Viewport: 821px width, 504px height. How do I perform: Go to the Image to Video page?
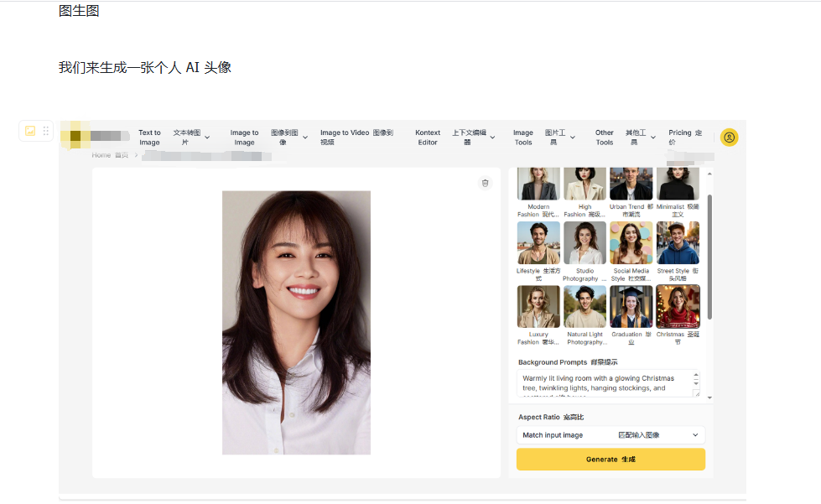tap(356, 138)
